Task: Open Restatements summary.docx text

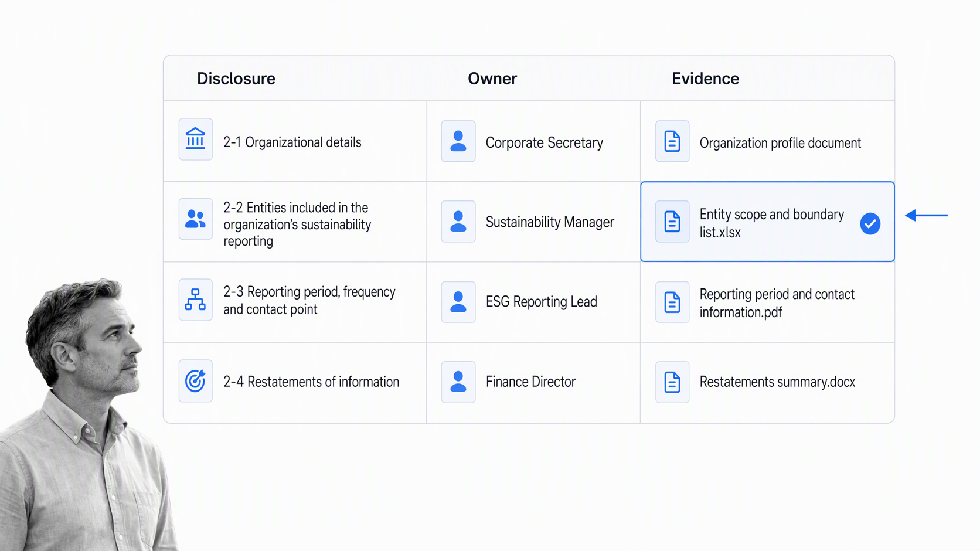Action: pos(777,382)
